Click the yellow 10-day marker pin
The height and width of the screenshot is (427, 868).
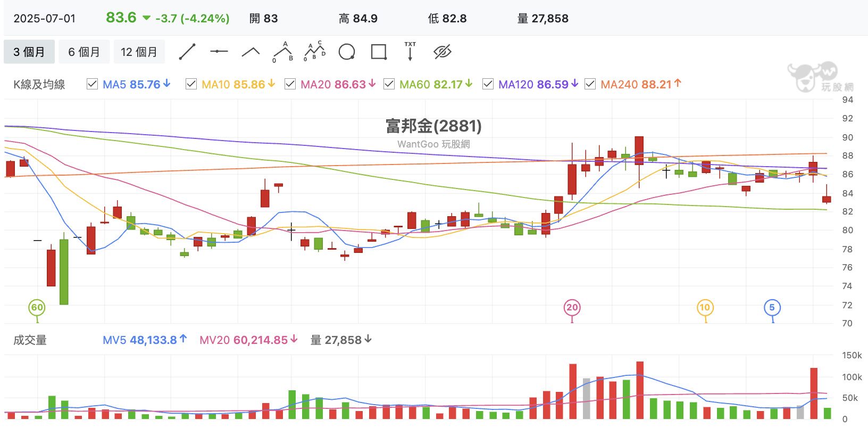(x=705, y=308)
